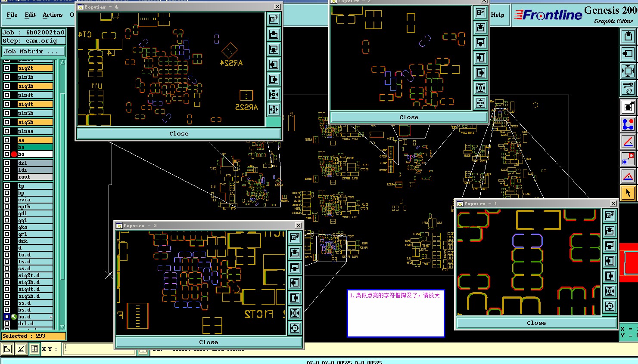Click Close button in Popview 2
The width and height of the screenshot is (638, 364).
[409, 117]
